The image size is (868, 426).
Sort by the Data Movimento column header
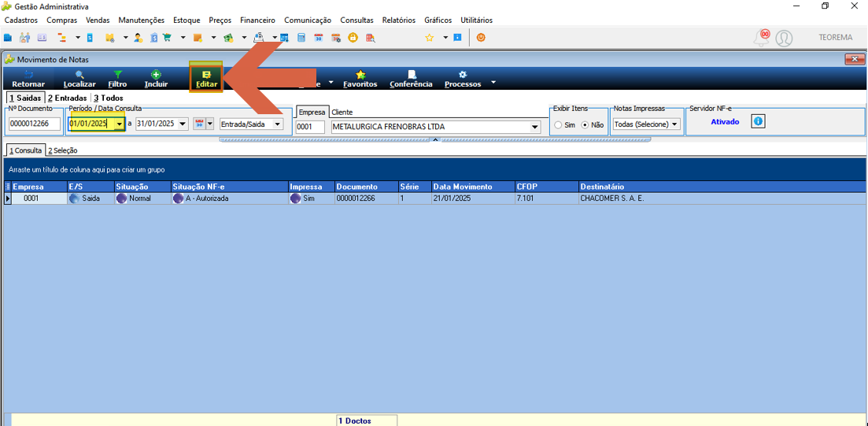(472, 187)
